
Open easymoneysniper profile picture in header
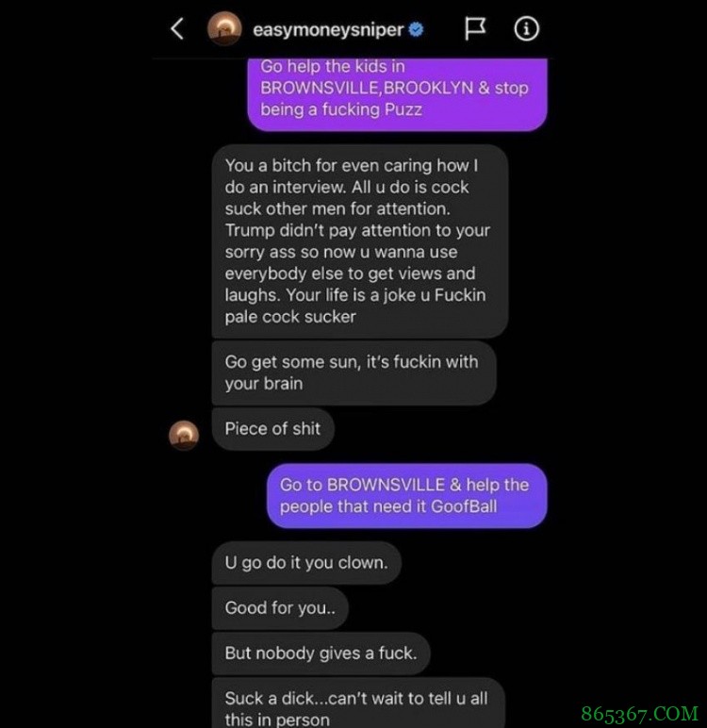click(224, 29)
